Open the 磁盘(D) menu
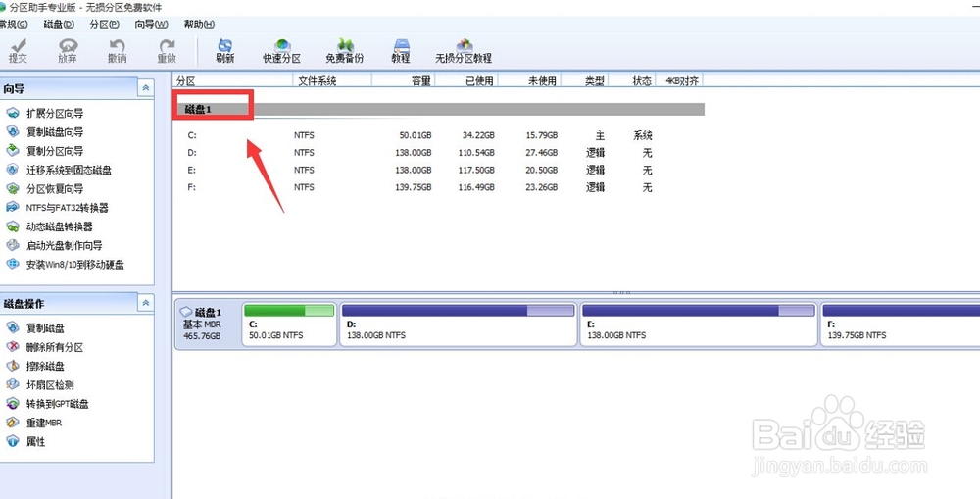This screenshot has height=499, width=980. 59,25
